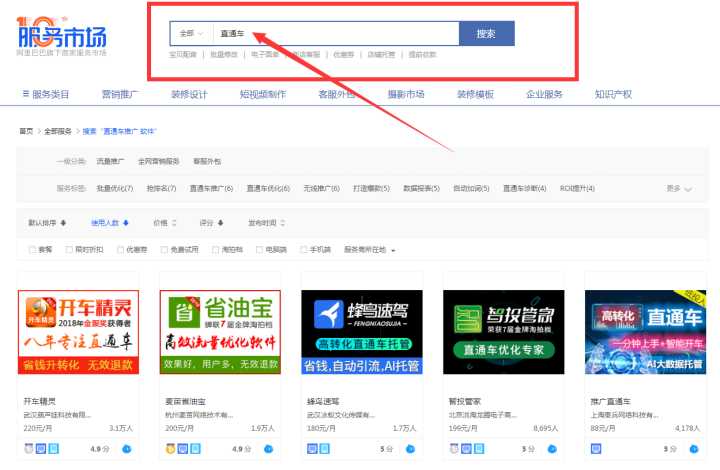Sort results by 价格
The width and height of the screenshot is (720, 470).
coord(163,222)
